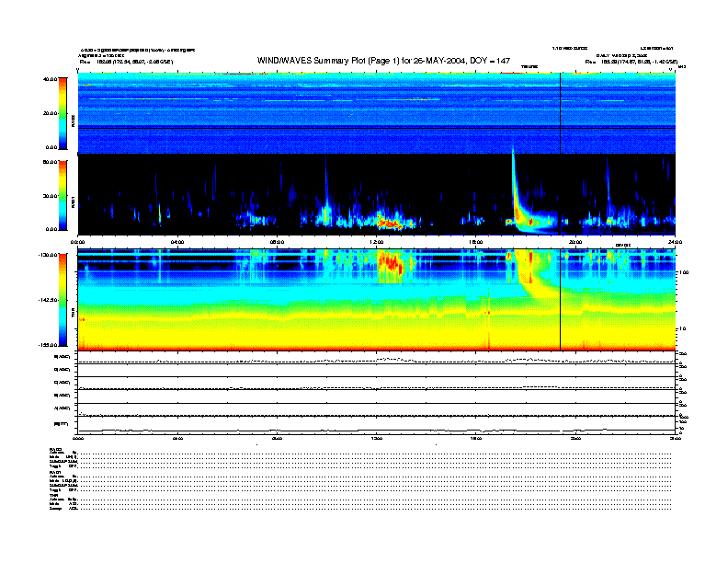728x563 pixels.
Task: Click the RAD2 status section label
Action: click(x=55, y=449)
